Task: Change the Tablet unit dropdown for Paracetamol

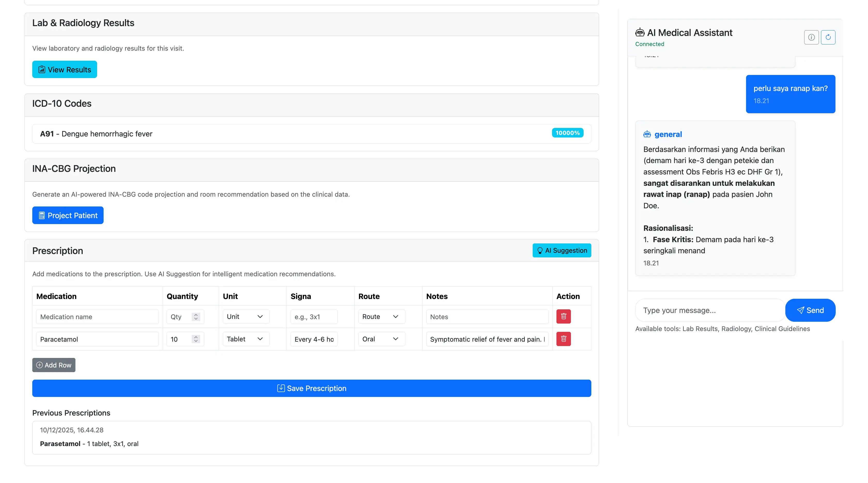Action: pyautogui.click(x=246, y=339)
